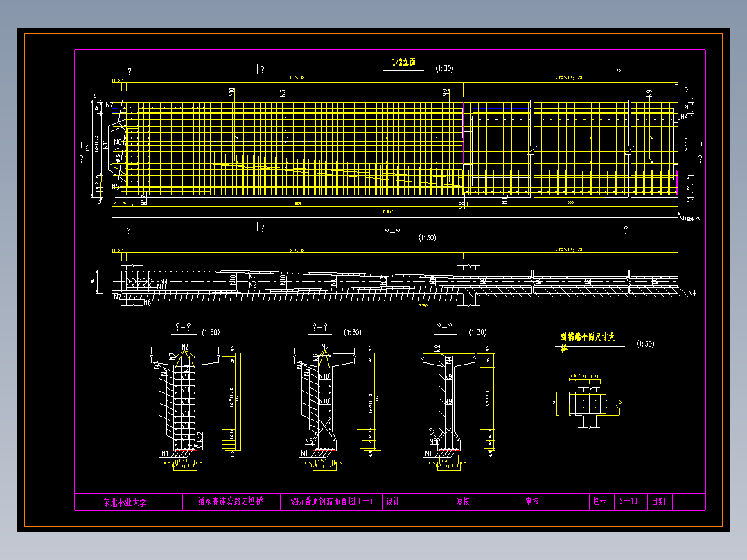Click the 图号 label in title block

(x=600, y=501)
